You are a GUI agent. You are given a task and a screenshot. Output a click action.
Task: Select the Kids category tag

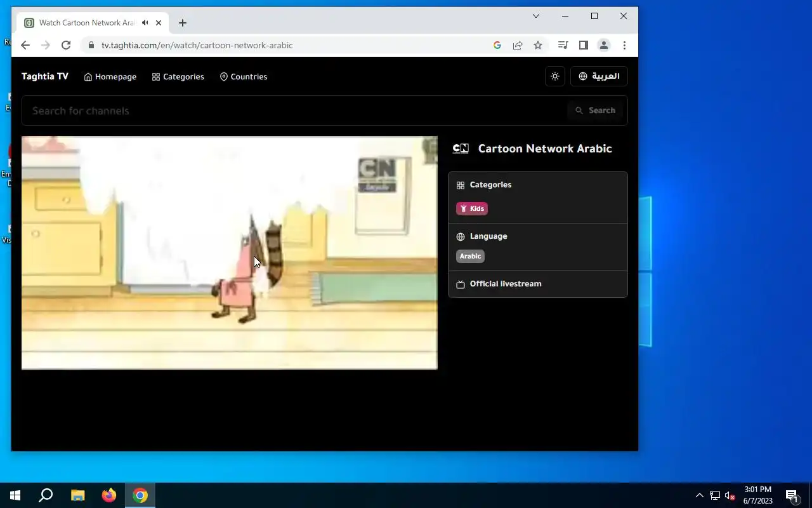tap(472, 208)
